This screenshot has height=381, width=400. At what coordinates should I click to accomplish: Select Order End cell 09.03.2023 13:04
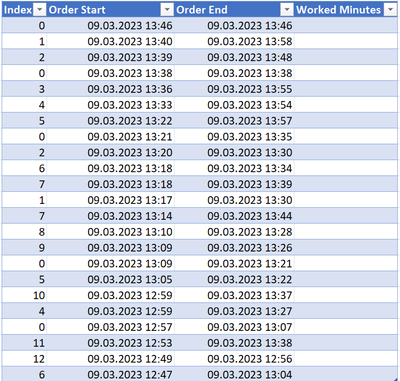point(234,374)
